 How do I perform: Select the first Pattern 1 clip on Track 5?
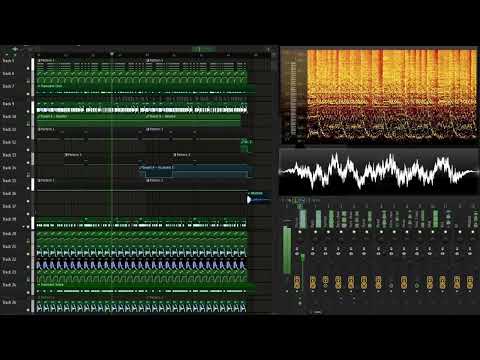pos(91,64)
